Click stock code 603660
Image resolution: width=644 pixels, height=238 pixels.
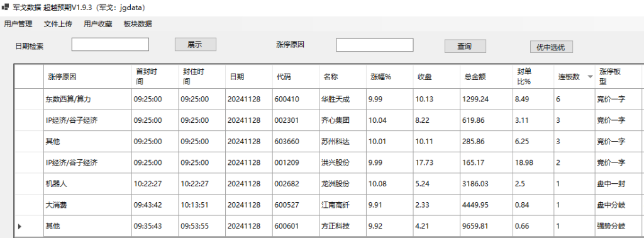click(x=296, y=142)
